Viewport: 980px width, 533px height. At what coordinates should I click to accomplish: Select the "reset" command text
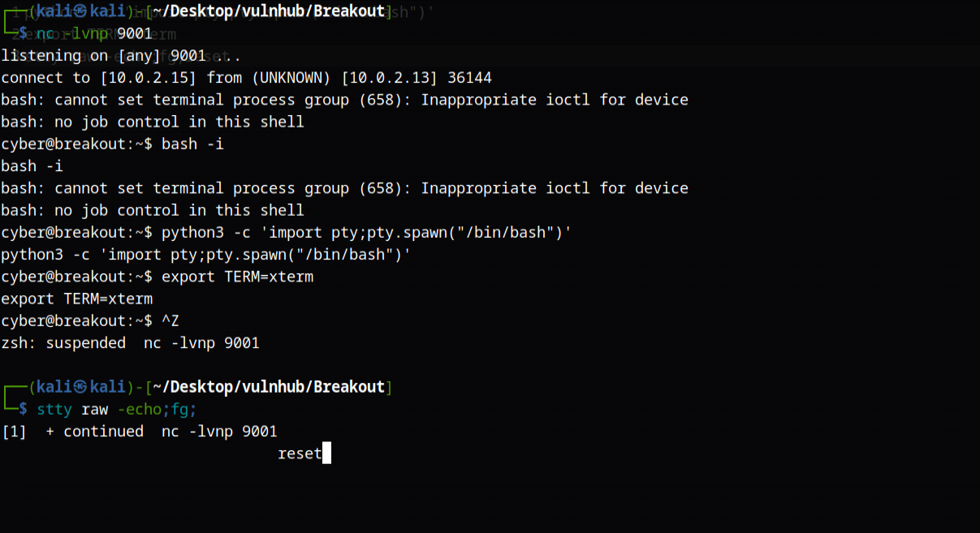[x=300, y=453]
